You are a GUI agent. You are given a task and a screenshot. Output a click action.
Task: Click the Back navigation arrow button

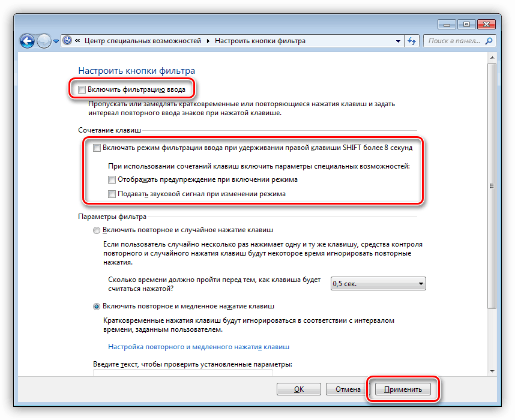pos(27,41)
